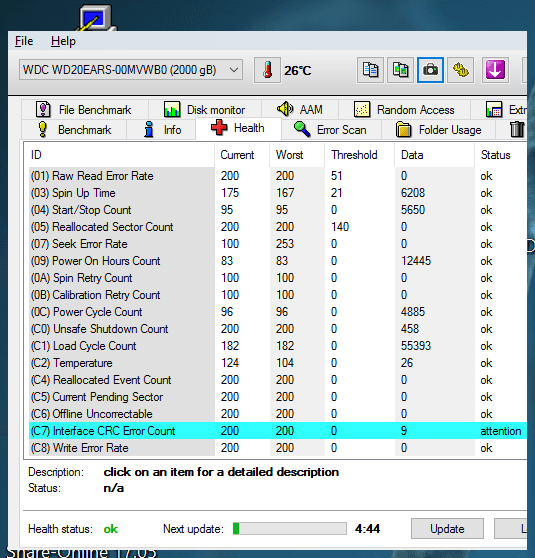Switch to the File Benchmark tab
Screen dimensions: 535x558
(85, 110)
